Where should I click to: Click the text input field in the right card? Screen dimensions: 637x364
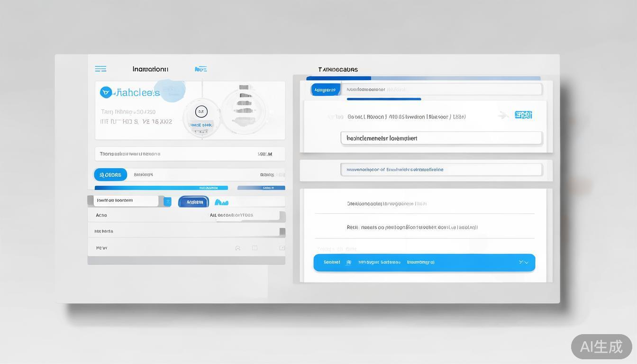441,138
